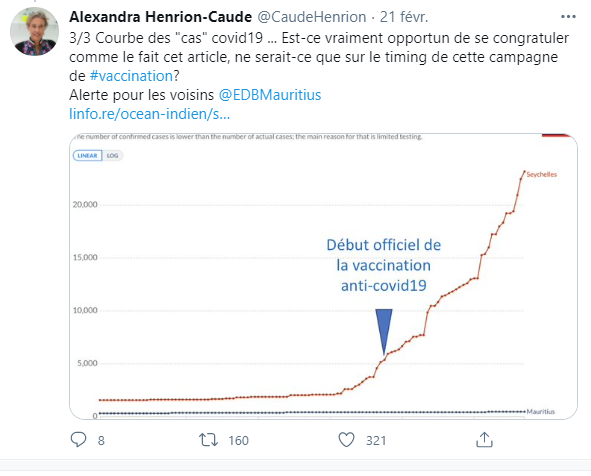
Task: Click Alexandra Henrion-Caude's profile picture
Action: [x=34, y=32]
